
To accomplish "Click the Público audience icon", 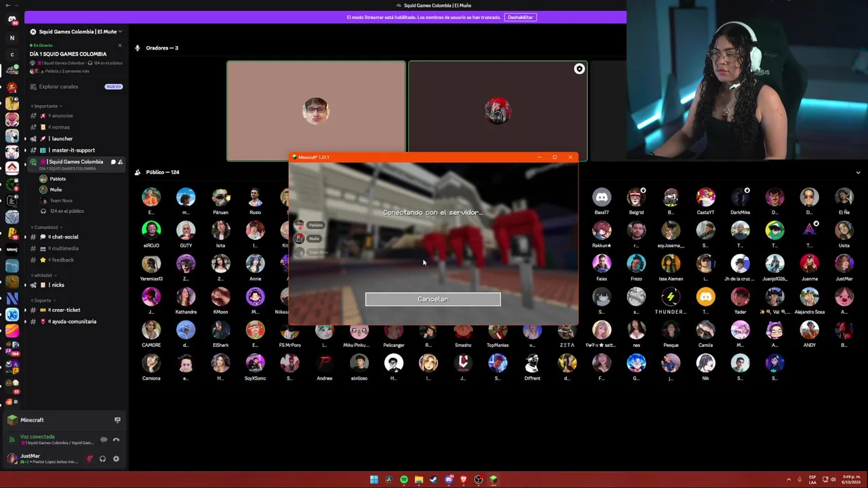I will point(138,172).
